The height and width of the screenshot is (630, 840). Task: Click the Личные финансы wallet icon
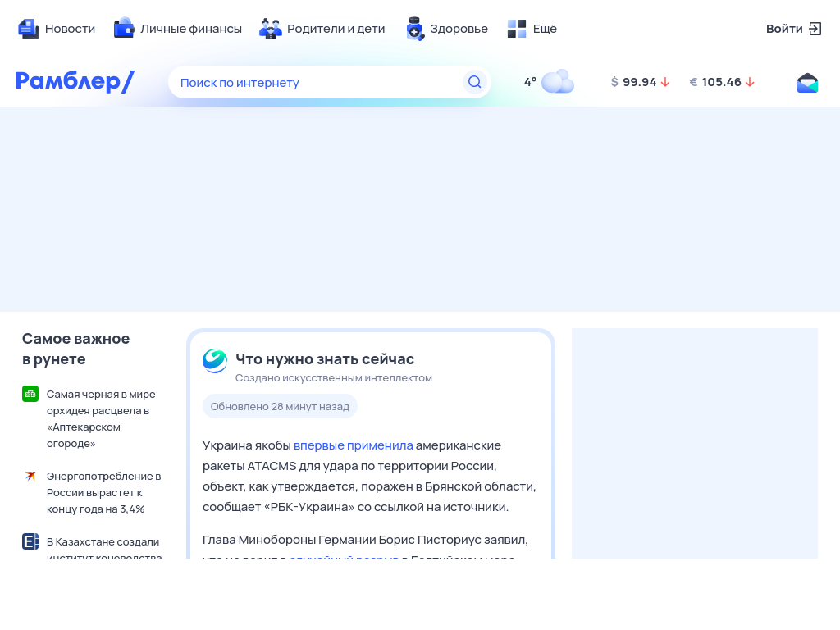click(124, 28)
